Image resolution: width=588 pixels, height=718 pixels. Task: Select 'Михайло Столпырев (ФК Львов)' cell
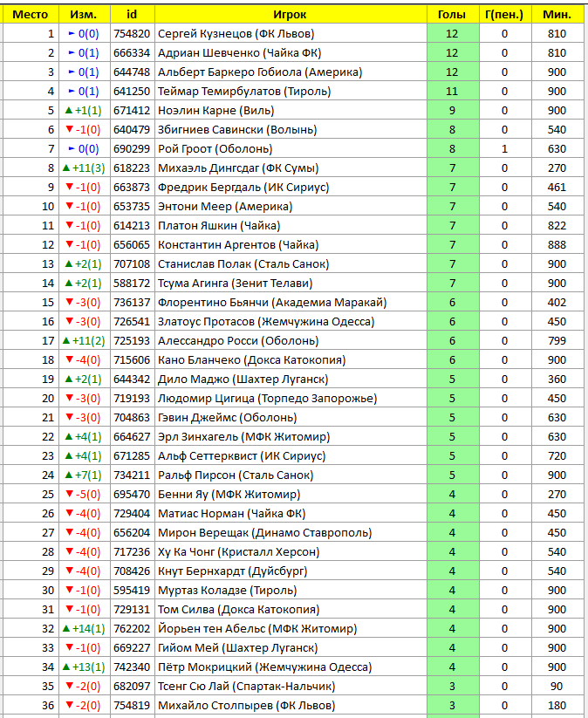[291, 706]
